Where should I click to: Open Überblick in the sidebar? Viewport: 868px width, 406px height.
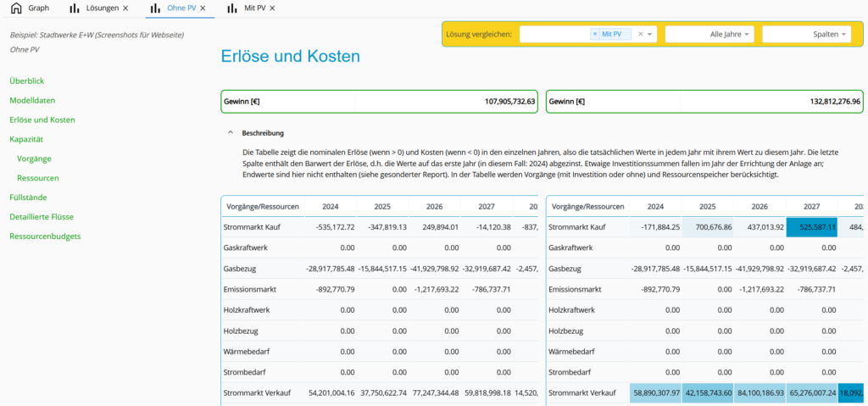[26, 81]
